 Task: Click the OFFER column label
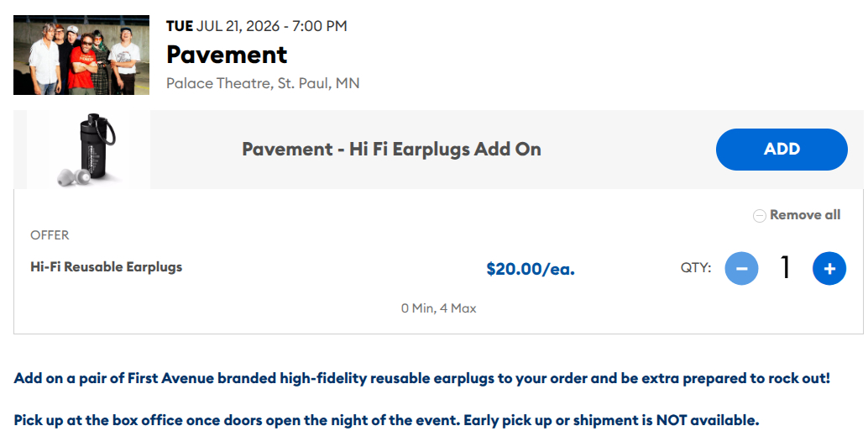[50, 235]
